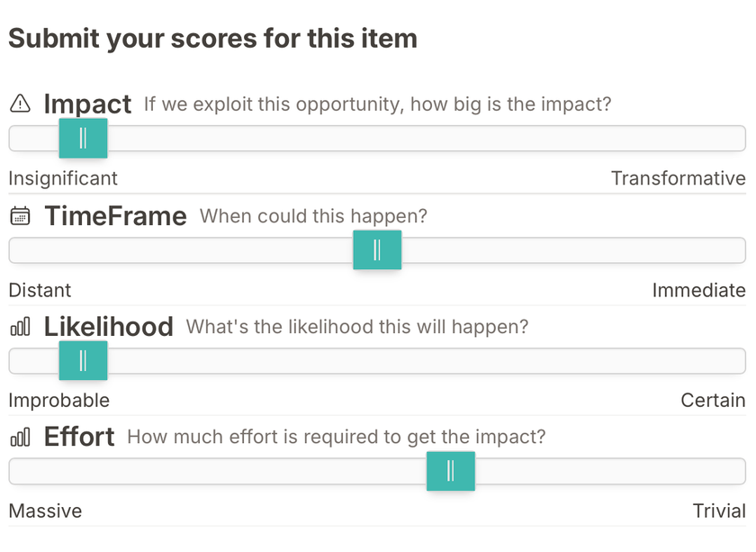Click the Effort bar chart icon

pos(20,438)
